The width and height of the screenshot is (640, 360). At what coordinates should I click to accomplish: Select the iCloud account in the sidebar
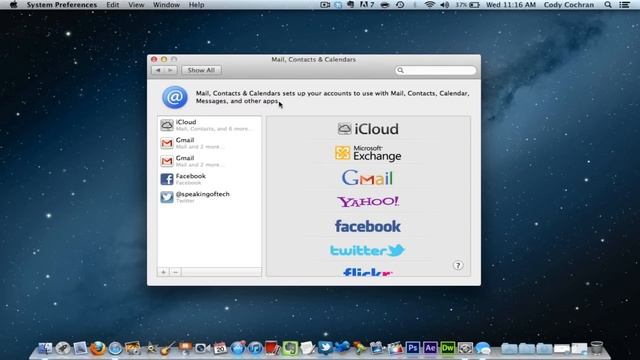coord(209,125)
